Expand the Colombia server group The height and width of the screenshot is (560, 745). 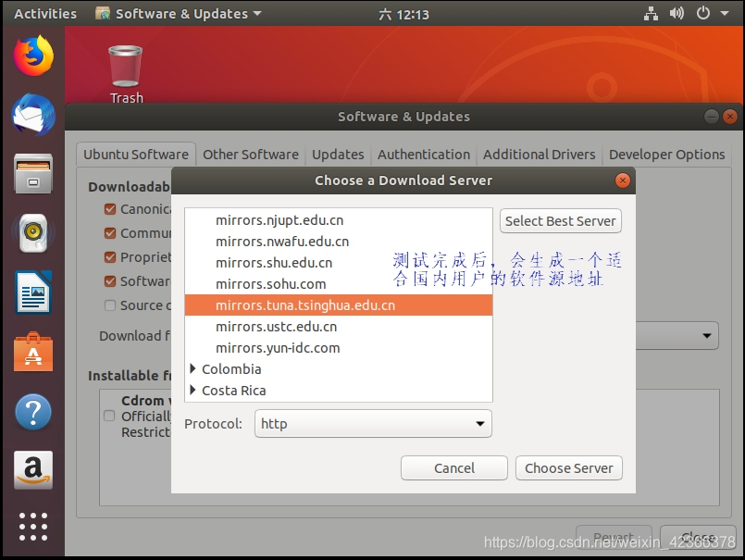tap(192, 368)
